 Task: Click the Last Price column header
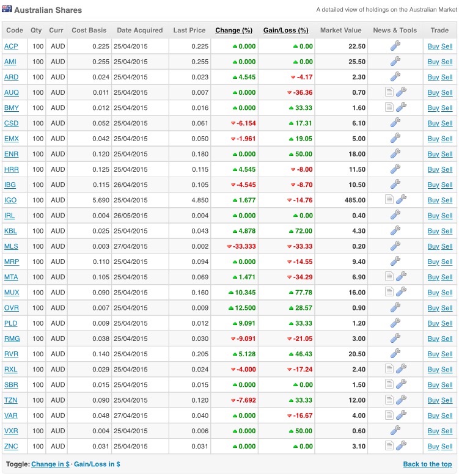coord(189,31)
